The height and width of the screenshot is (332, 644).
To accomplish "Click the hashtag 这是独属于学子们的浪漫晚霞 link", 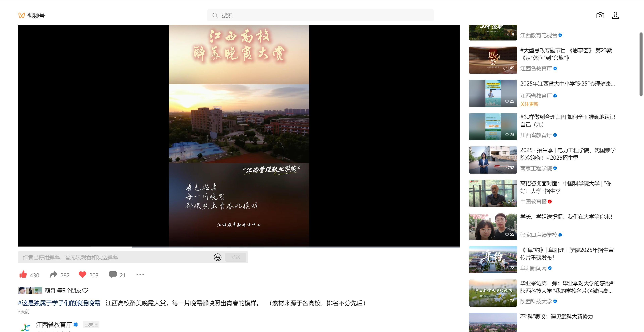I will pos(59,303).
